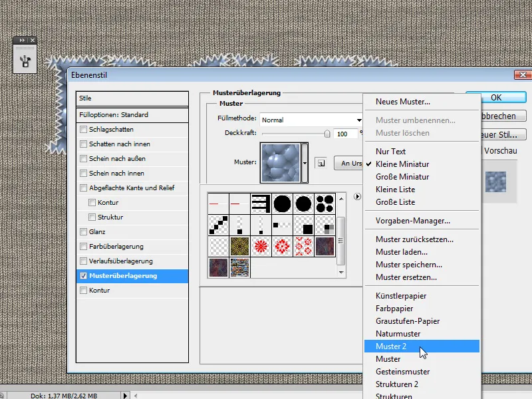
Task: Choose Neues Muster... from the menu
Action: tap(403, 102)
